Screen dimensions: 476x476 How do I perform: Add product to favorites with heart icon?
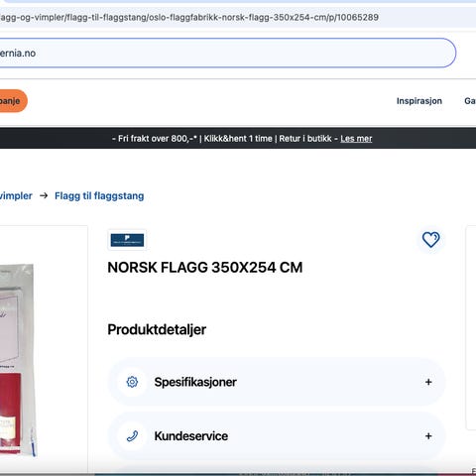pos(431,240)
